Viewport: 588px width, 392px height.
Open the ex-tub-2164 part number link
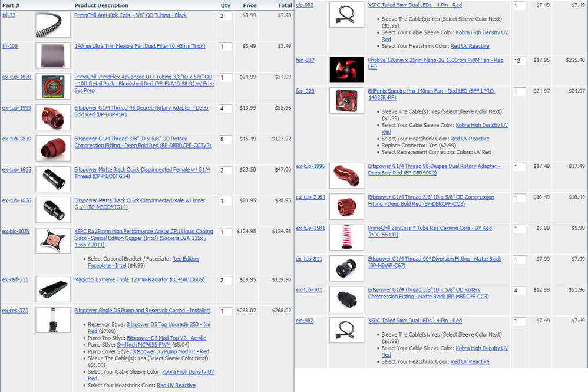point(310,197)
